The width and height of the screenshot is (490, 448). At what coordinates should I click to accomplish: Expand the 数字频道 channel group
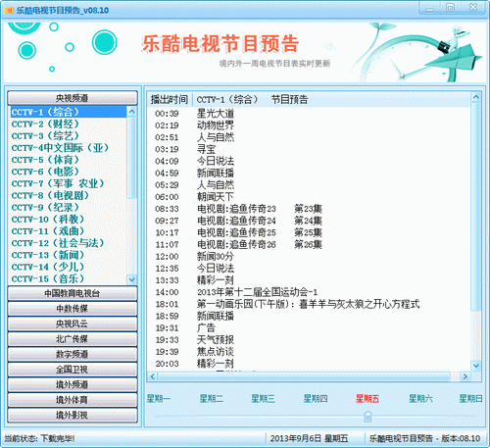tap(73, 354)
